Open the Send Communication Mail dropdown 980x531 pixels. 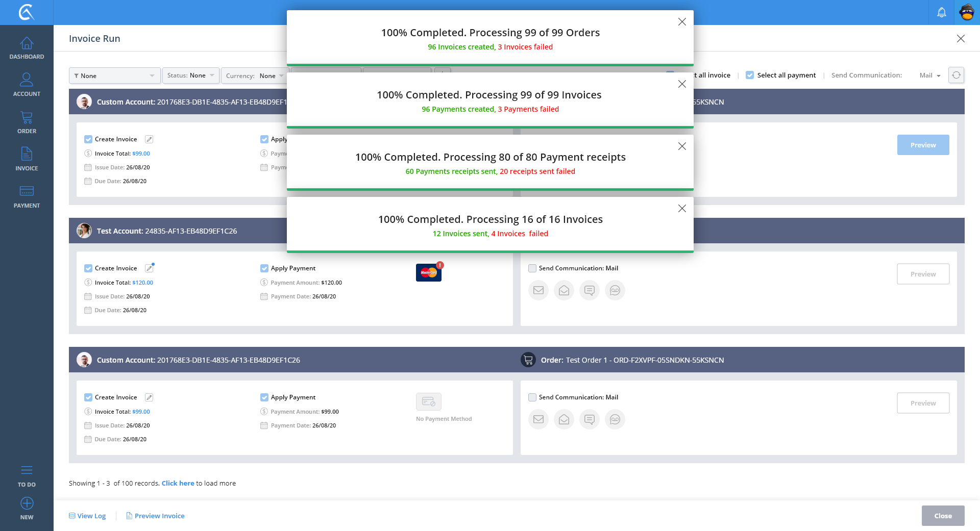(x=929, y=75)
